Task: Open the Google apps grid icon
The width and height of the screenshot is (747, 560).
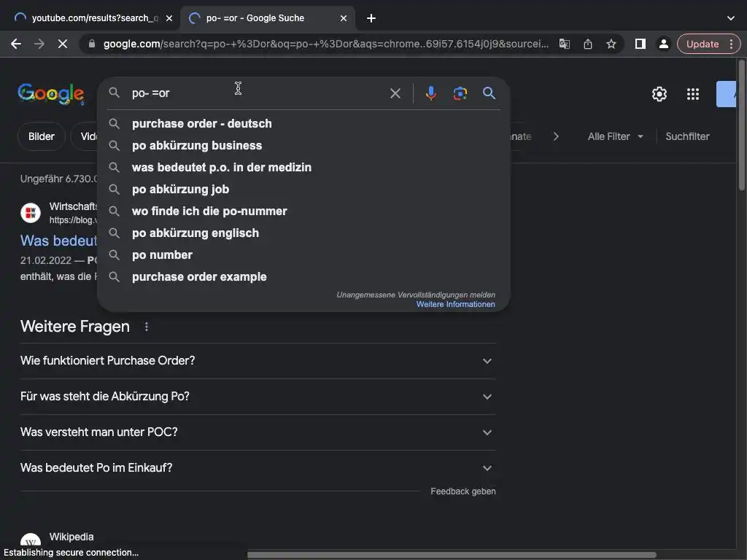Action: click(x=693, y=94)
